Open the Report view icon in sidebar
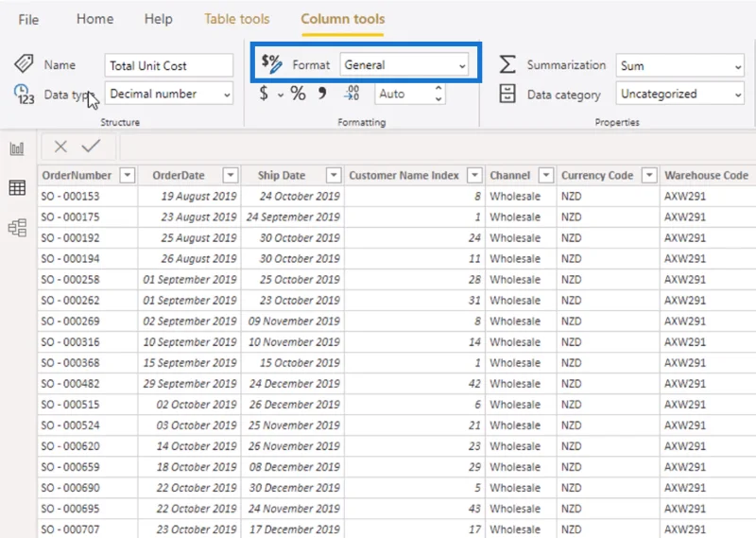756x538 pixels. click(17, 148)
